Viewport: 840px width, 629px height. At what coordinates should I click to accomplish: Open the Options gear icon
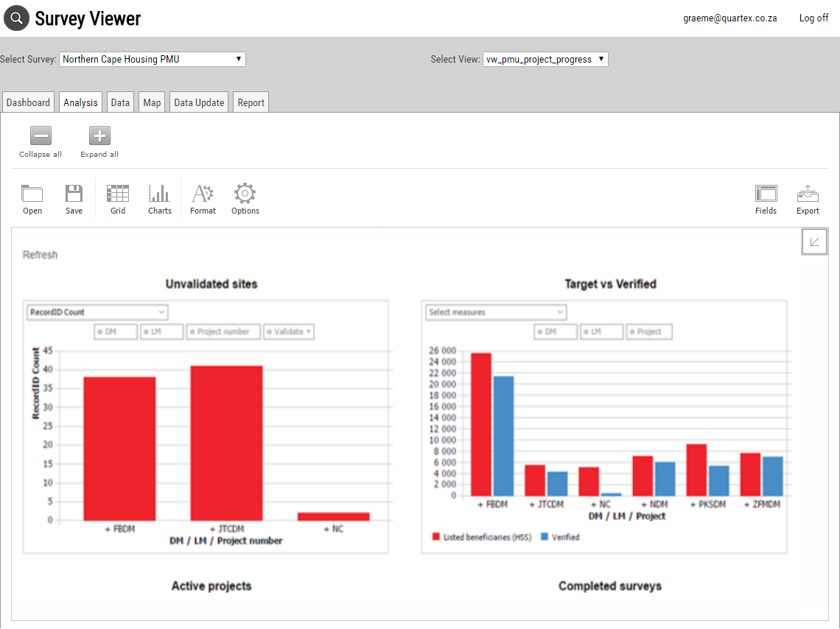[245, 194]
